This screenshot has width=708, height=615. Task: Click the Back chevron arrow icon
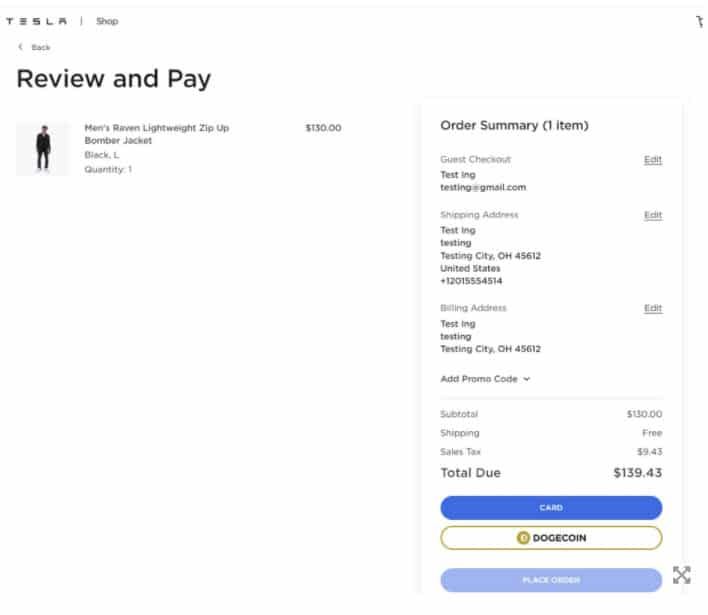click(x=20, y=47)
